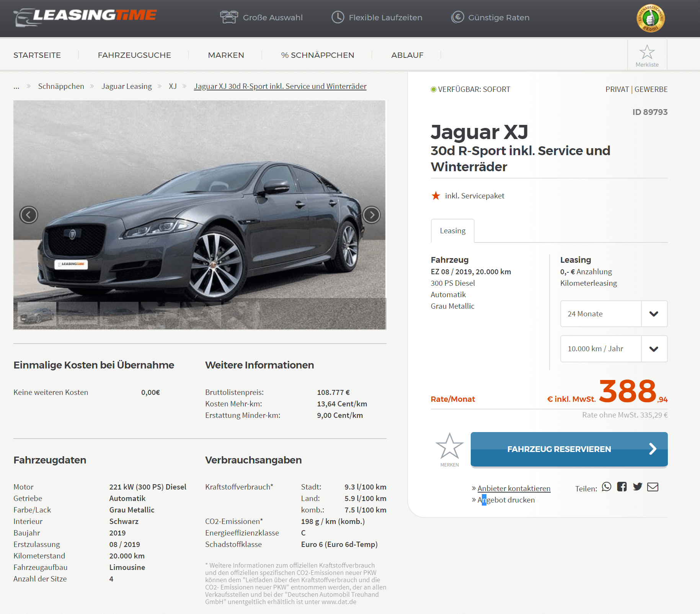Select the fourth car thumbnail
This screenshot has height=614, width=700.
coord(160,314)
